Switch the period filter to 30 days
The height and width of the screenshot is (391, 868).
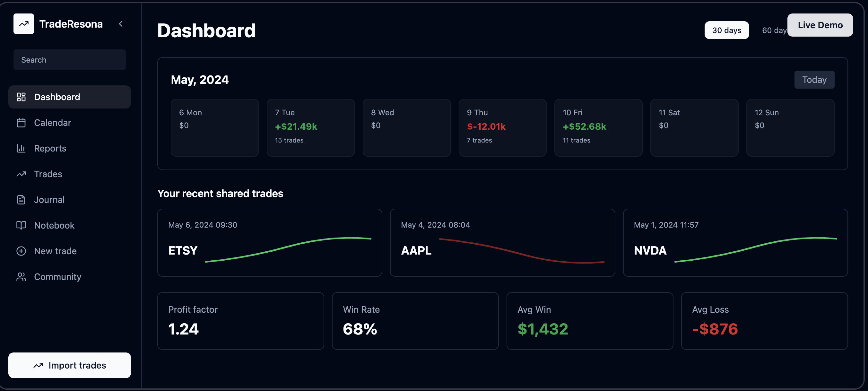[x=726, y=30]
